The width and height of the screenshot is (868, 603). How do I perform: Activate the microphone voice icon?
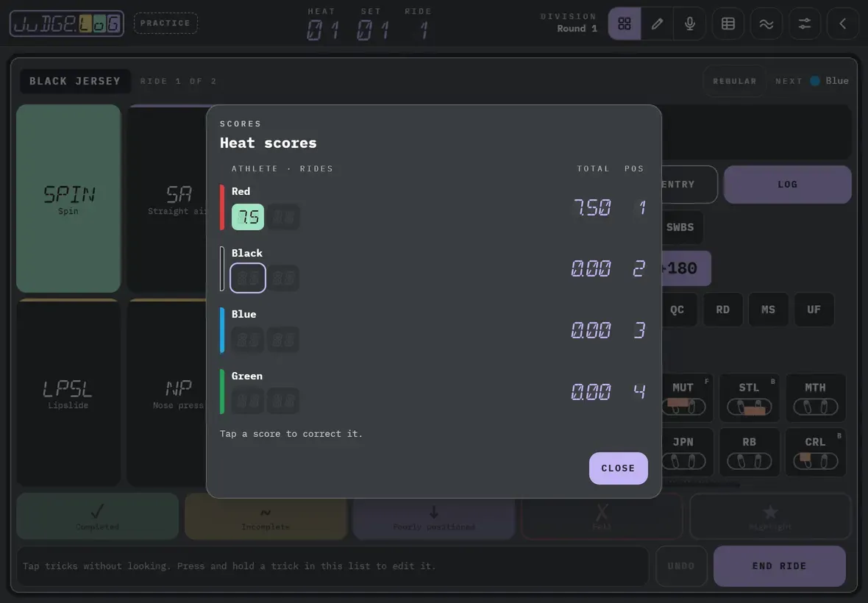pyautogui.click(x=690, y=24)
